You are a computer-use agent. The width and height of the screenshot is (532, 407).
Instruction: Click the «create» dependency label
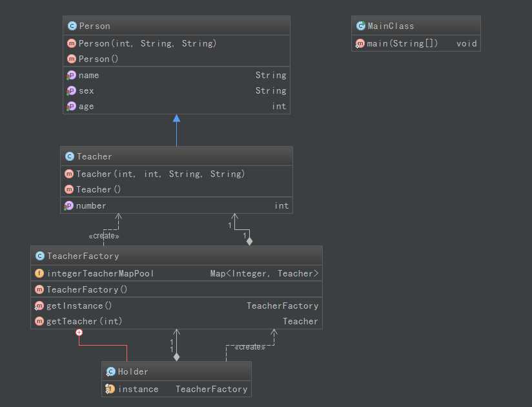[x=104, y=236]
